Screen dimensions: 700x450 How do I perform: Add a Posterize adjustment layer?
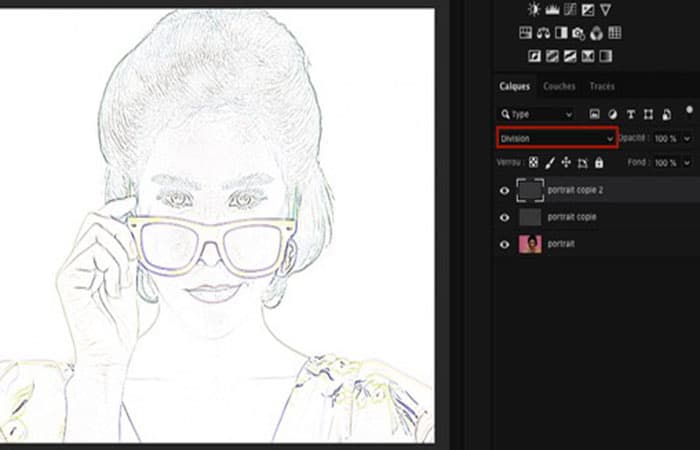pos(552,56)
